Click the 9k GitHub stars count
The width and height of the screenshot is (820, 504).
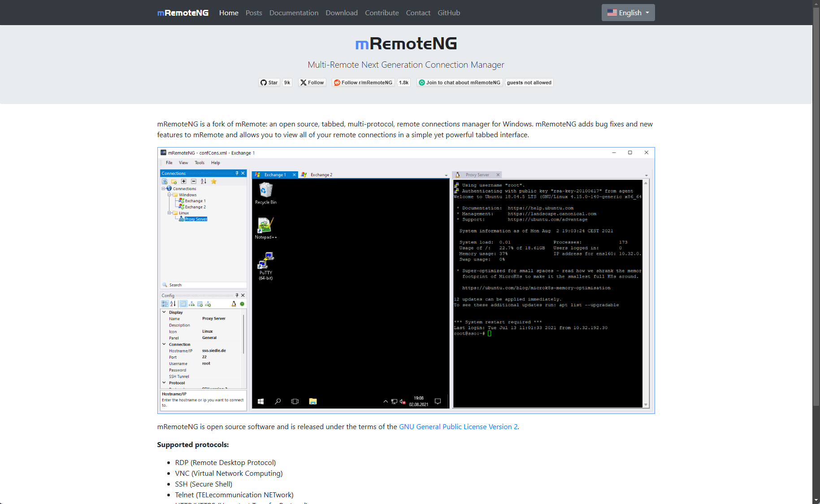(x=287, y=83)
